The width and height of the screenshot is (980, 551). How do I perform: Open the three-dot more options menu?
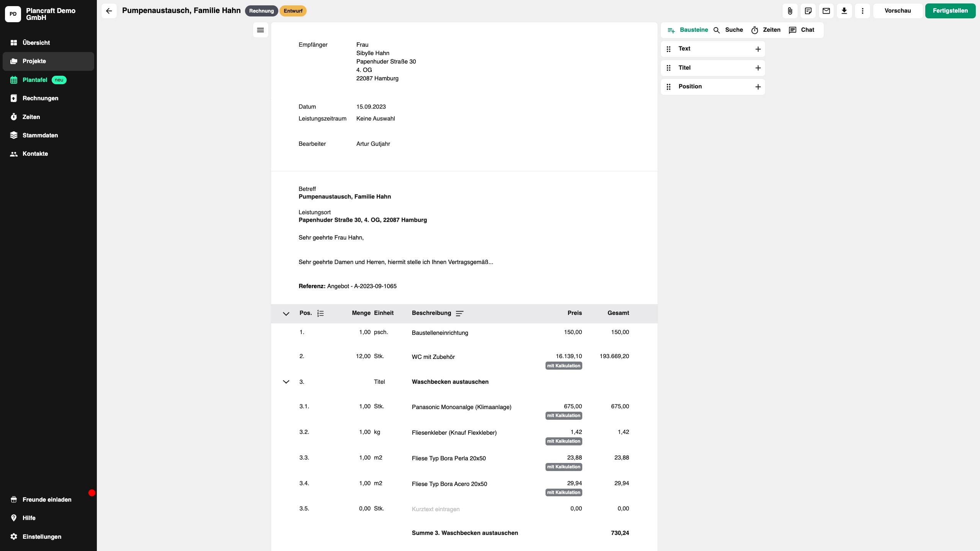coord(862,11)
